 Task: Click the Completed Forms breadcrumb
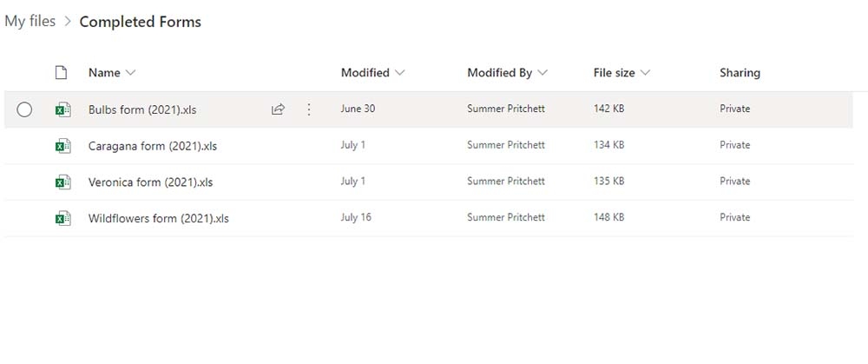[140, 22]
